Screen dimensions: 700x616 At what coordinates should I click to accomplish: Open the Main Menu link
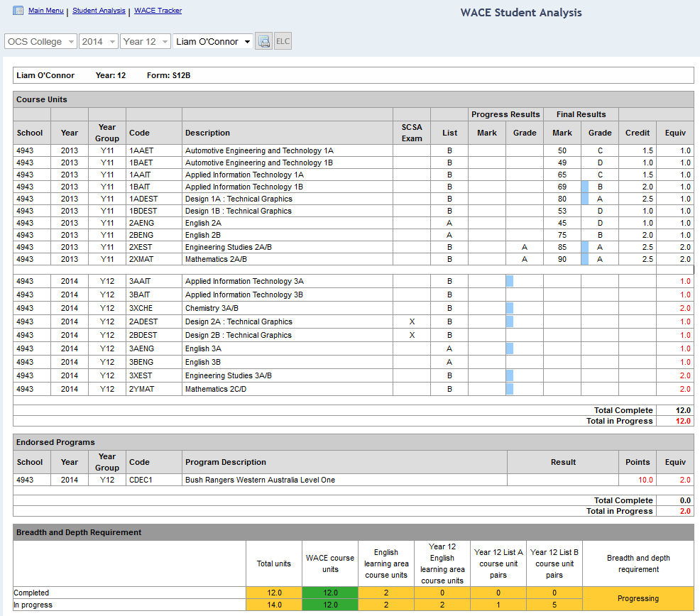tap(45, 11)
